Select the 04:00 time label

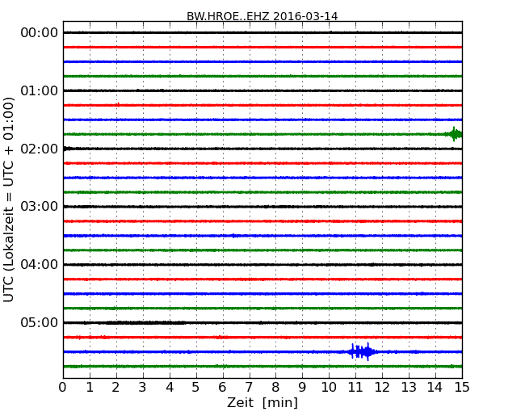(40, 265)
